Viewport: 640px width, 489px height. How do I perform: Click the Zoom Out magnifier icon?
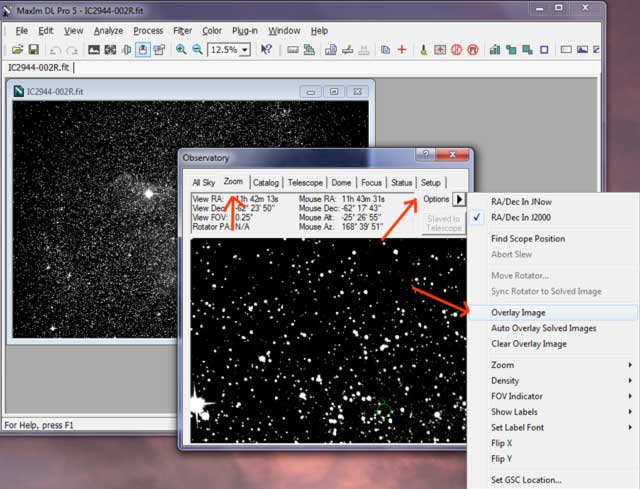coord(197,49)
